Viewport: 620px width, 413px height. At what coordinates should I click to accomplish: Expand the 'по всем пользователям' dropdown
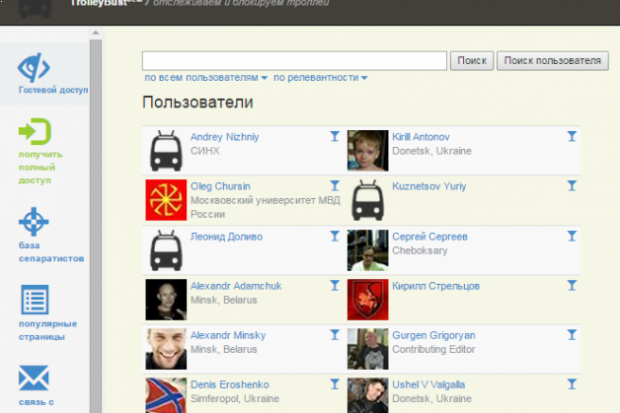(x=206, y=78)
